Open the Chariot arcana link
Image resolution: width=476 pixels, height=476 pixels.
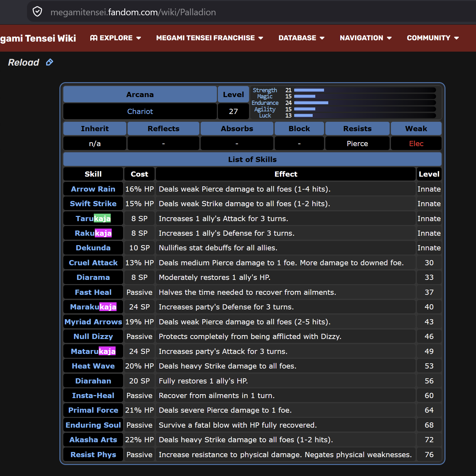[x=140, y=111]
